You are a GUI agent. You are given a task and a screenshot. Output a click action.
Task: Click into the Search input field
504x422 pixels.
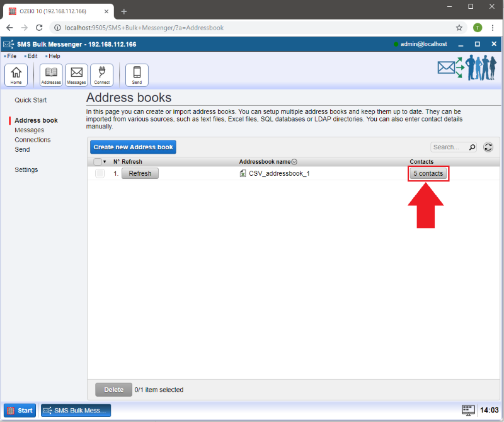(x=449, y=147)
